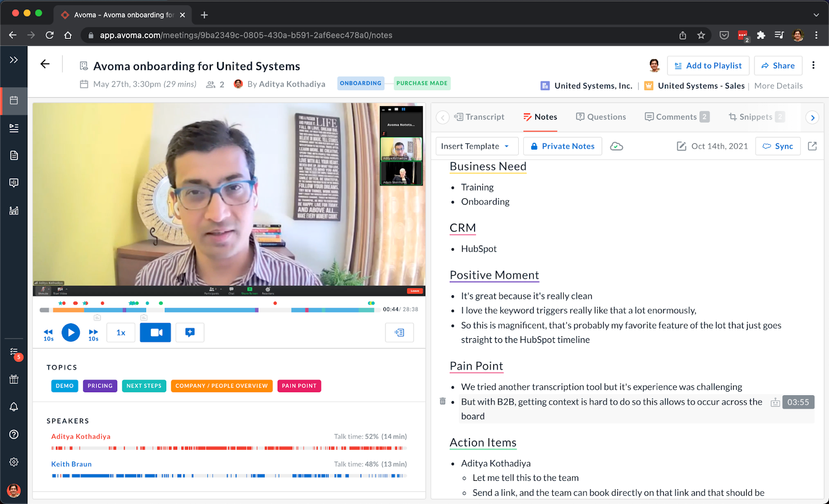Expand the left sidebar with double chevron
829x504 pixels.
click(x=14, y=60)
